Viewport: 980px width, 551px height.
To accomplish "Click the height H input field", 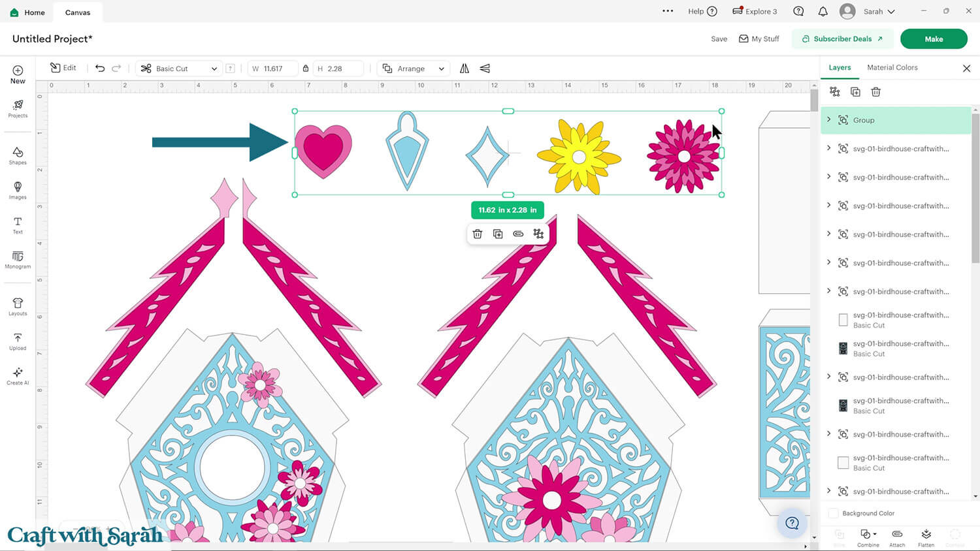I will click(x=339, y=69).
